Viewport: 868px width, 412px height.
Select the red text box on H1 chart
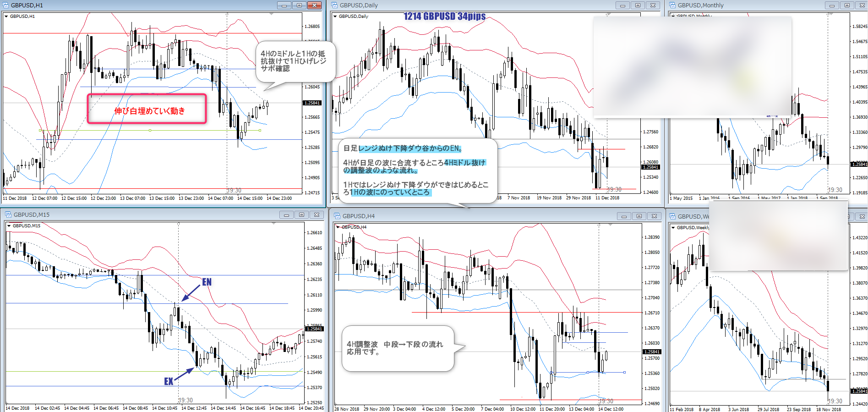[x=147, y=109]
